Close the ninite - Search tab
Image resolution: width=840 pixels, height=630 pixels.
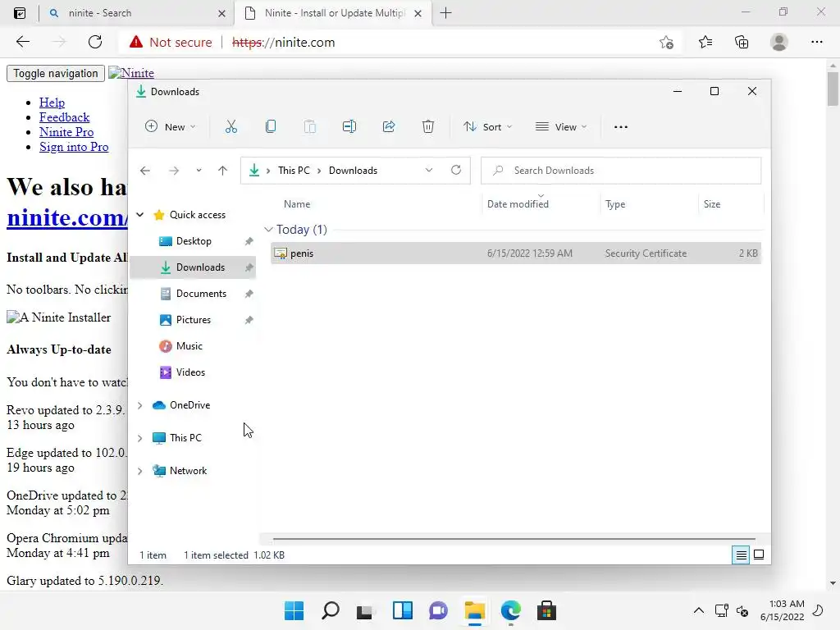click(x=221, y=13)
